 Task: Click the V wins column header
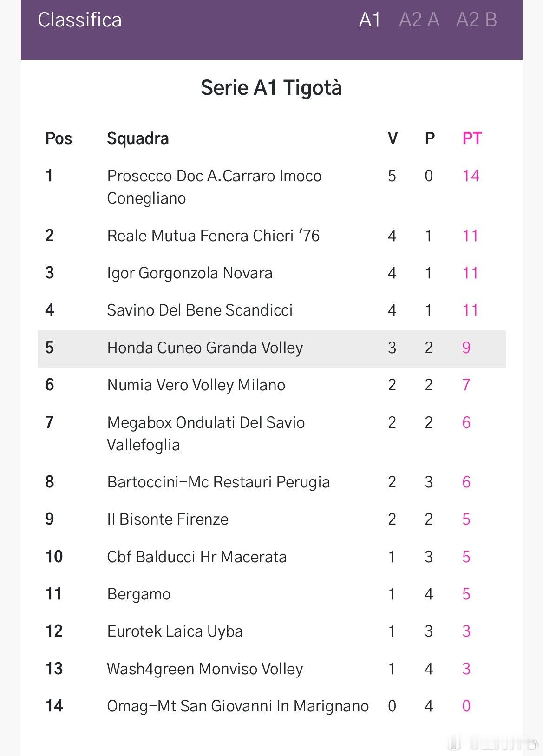click(x=393, y=138)
